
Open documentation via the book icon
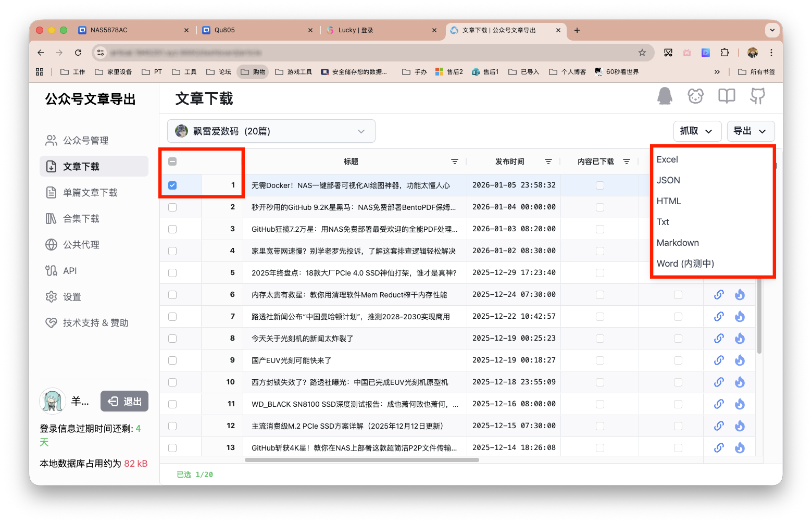click(726, 96)
